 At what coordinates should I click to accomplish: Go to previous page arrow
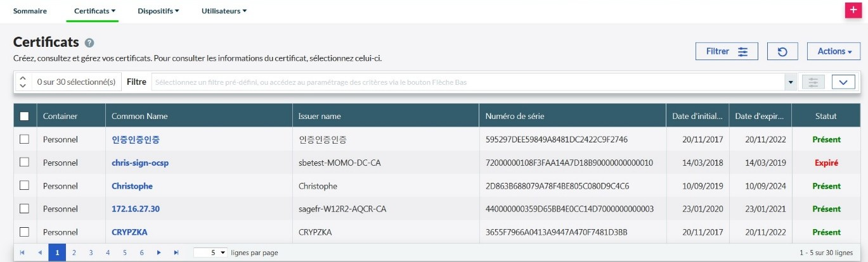[40, 253]
